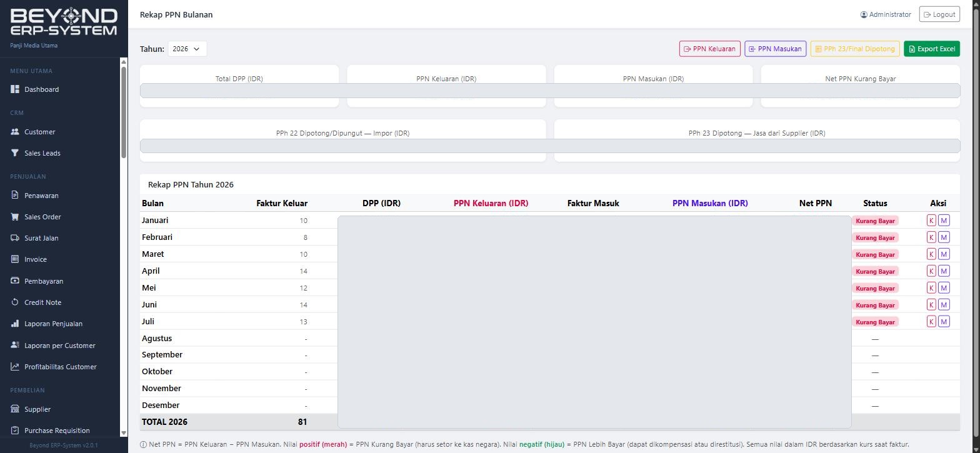Click the Surat Jalan truck icon

15,238
